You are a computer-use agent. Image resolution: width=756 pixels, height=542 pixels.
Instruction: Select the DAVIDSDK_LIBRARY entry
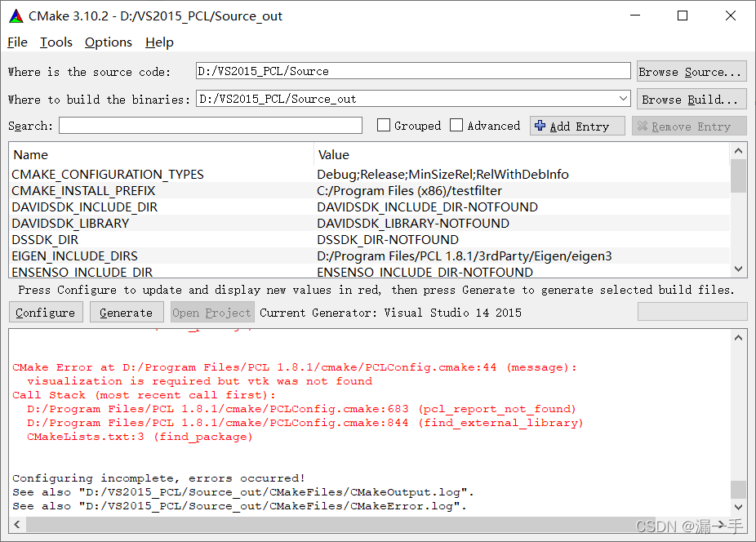click(70, 224)
